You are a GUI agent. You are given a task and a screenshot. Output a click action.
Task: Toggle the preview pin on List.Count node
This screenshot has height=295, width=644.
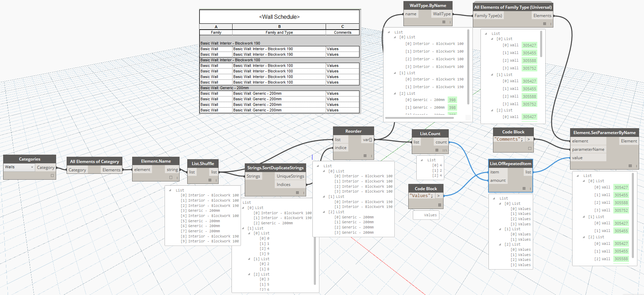click(x=437, y=150)
